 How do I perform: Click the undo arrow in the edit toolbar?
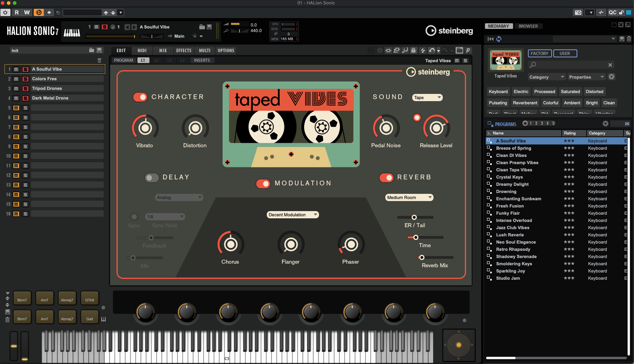[432, 51]
